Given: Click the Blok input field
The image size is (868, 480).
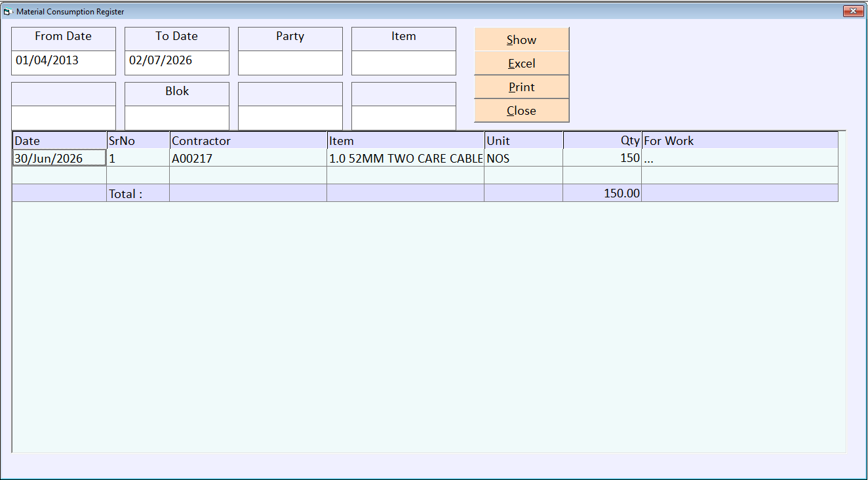Looking at the screenshot, I should point(177,118).
